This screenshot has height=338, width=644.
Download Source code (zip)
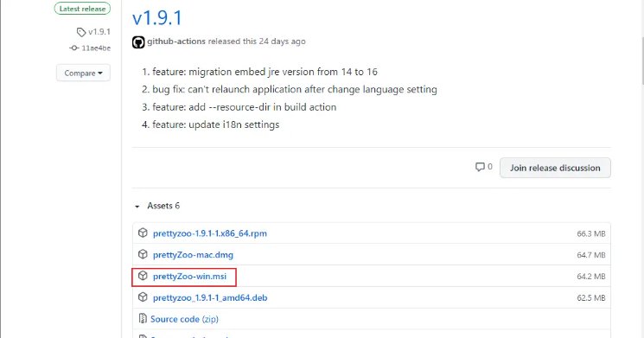pos(184,319)
